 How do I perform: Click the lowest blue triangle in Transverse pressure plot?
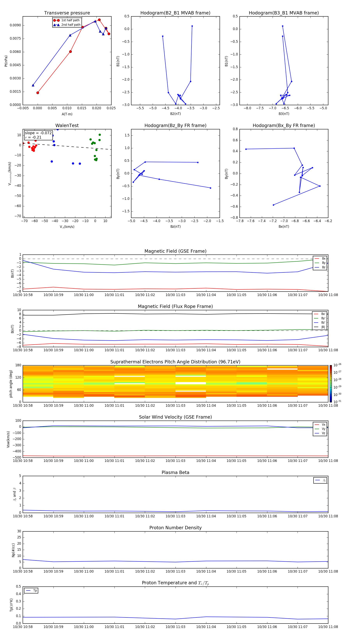33,85
